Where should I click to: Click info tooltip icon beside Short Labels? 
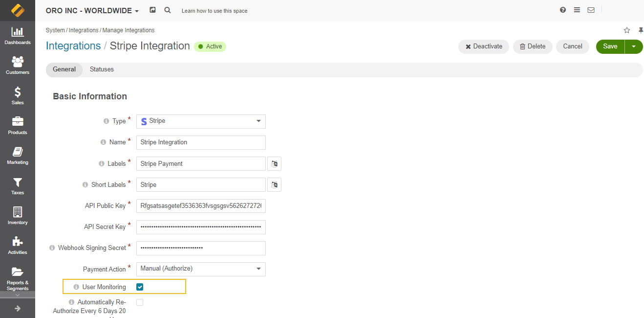click(x=85, y=185)
